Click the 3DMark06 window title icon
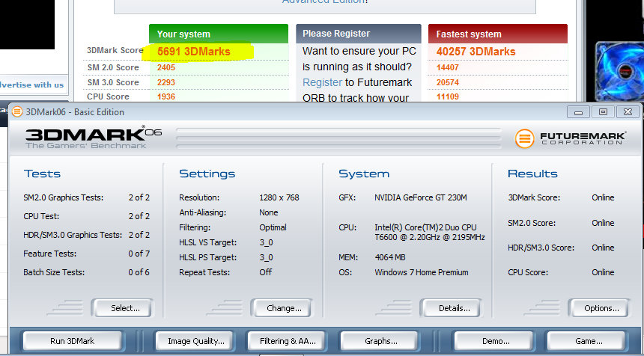 pos(17,111)
